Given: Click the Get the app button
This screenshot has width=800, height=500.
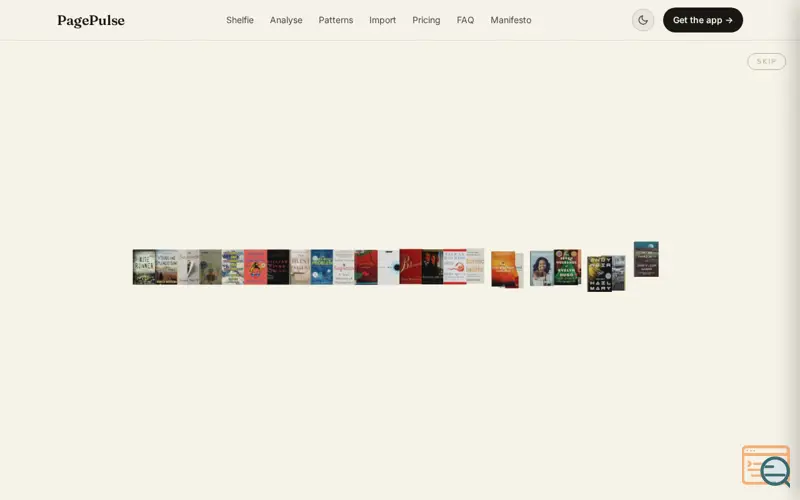Looking at the screenshot, I should [x=703, y=20].
